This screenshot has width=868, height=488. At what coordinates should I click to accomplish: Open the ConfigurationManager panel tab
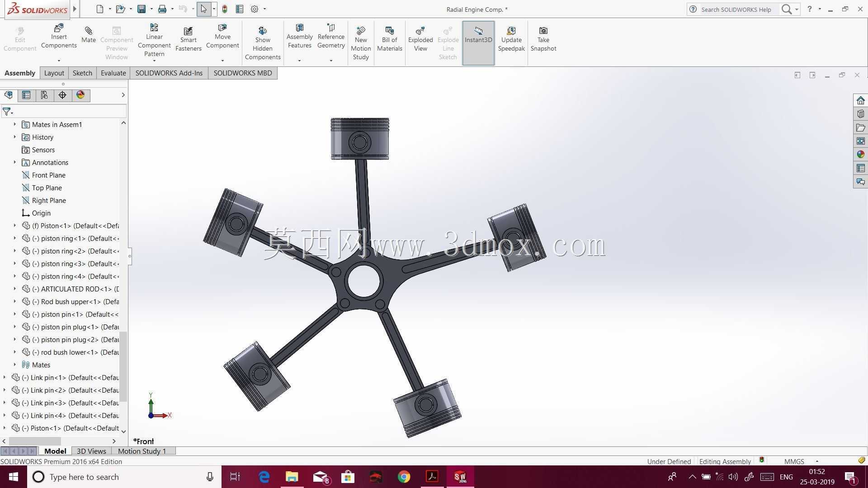44,95
